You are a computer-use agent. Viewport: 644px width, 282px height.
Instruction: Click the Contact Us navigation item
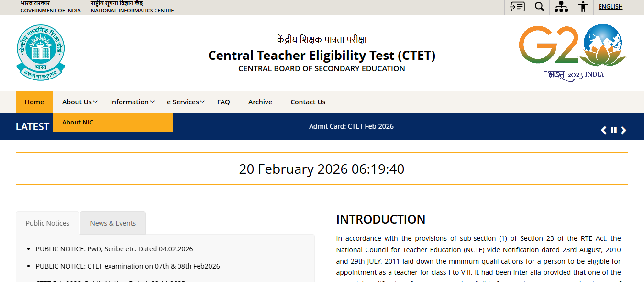pyautogui.click(x=308, y=102)
